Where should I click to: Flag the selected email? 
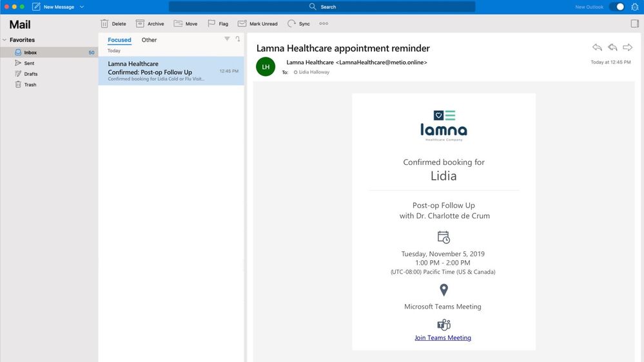pos(218,24)
